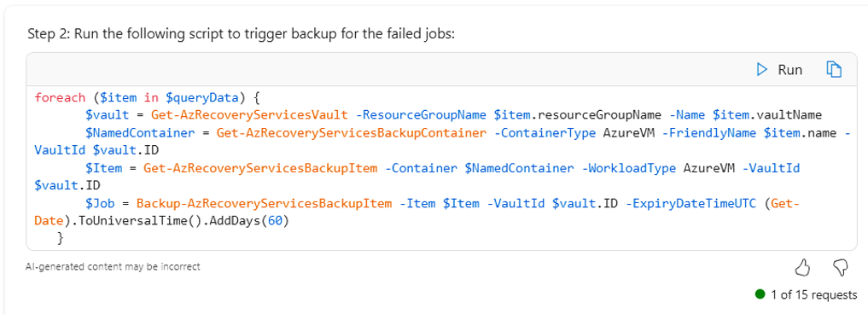This screenshot has height=314, width=868.
Task: Click the '1 of 15 requests' counter
Action: (x=813, y=294)
